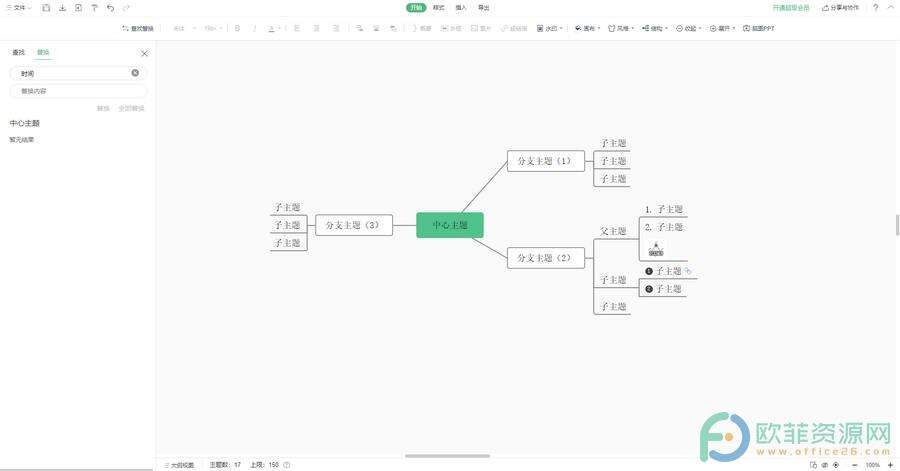
Task: Select the green 中心主题 central node
Action: (x=450, y=225)
